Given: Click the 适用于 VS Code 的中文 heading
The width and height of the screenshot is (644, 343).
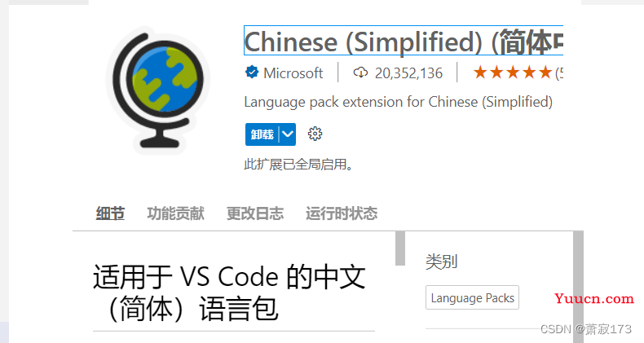Looking at the screenshot, I should tap(229, 292).
